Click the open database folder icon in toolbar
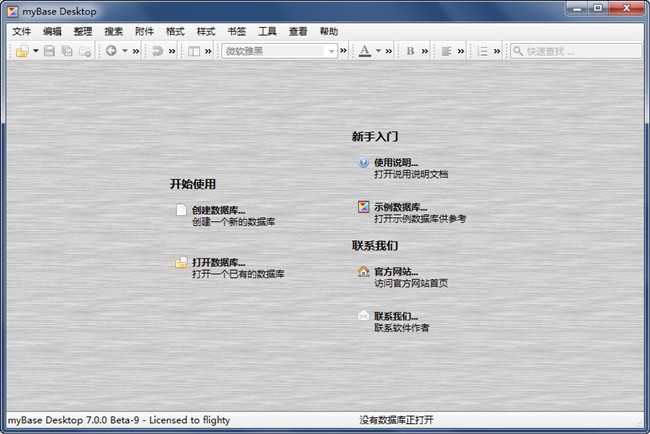Viewport: 650px width, 434px height. coord(22,51)
